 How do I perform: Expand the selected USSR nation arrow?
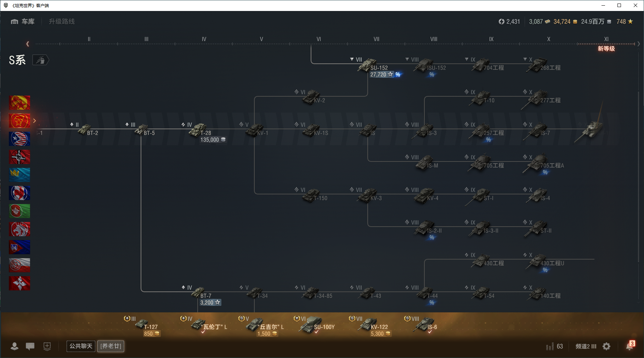coord(34,121)
